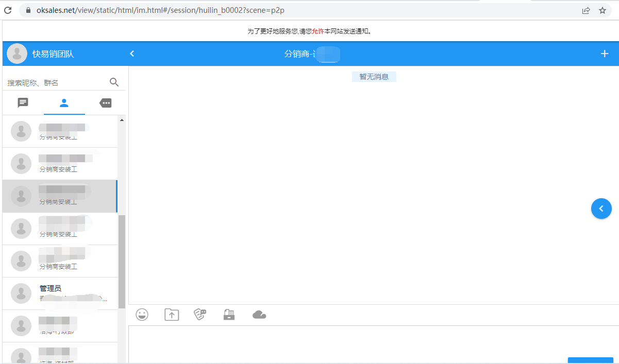Click the 允许 notification link
The height and width of the screenshot is (364, 619).
point(317,31)
